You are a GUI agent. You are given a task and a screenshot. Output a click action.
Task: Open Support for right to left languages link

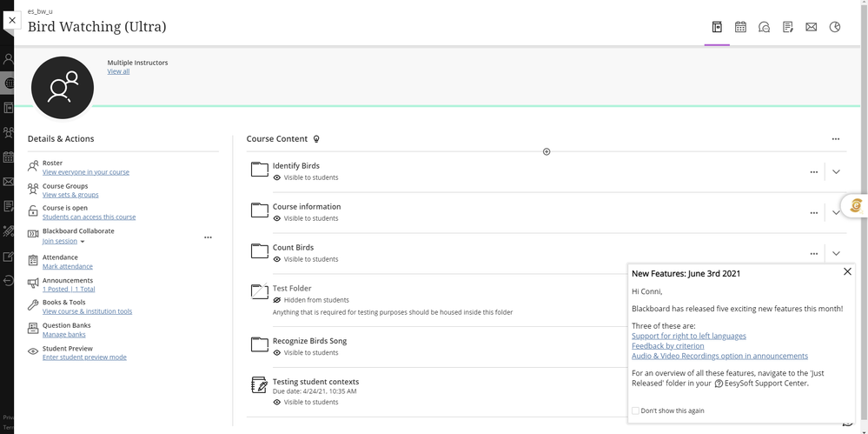[689, 336]
